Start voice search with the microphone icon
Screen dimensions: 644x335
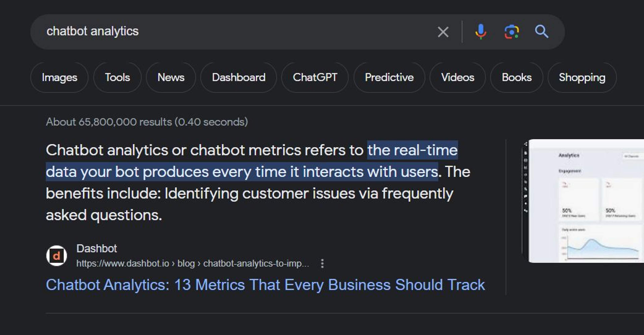(x=480, y=32)
